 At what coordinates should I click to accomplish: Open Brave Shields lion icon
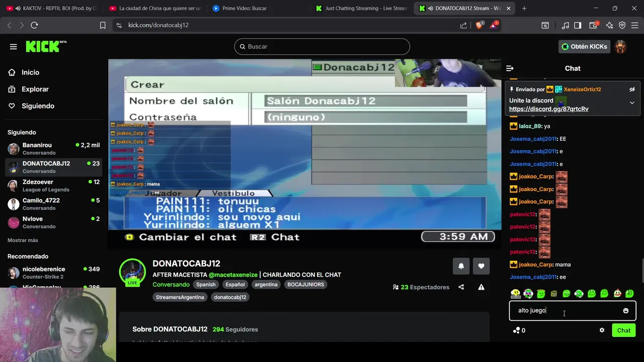pyautogui.click(x=479, y=25)
